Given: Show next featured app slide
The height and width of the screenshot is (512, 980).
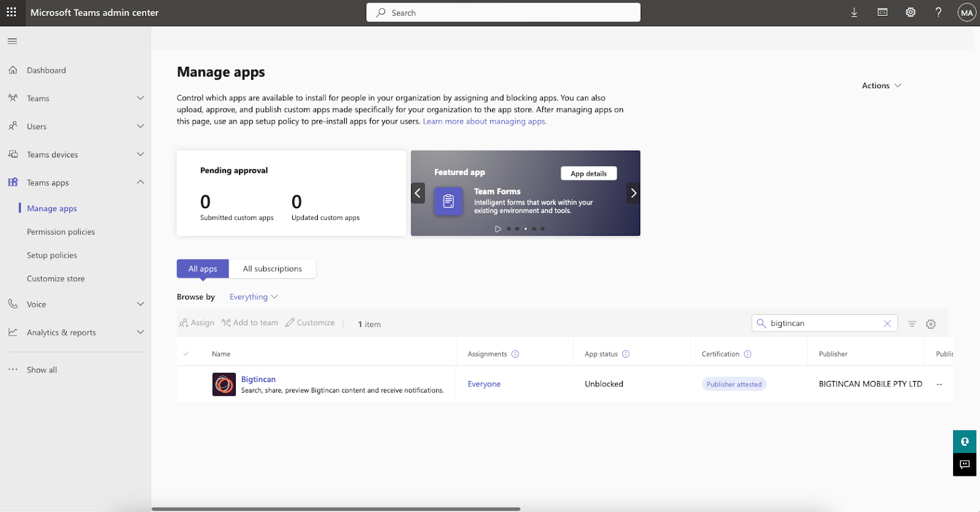Looking at the screenshot, I should point(633,193).
